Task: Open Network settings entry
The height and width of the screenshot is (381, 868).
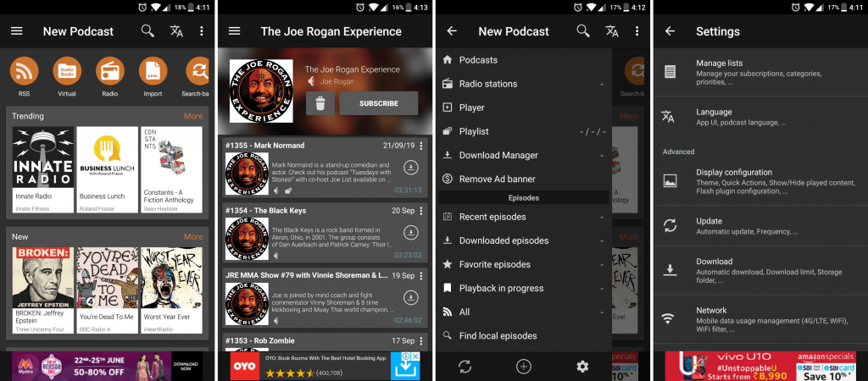Action: 760,319
